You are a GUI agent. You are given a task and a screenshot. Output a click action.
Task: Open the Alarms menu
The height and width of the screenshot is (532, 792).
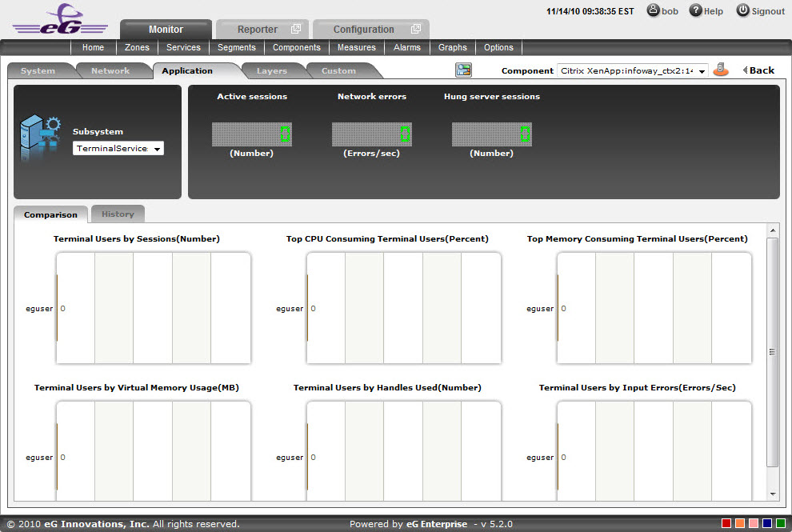(407, 47)
